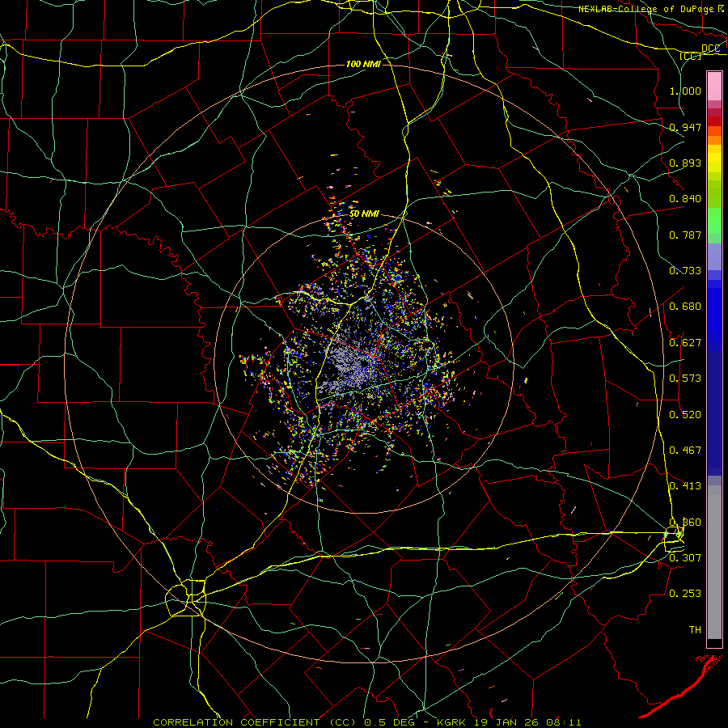
Task: Click the 0.307 scale value
Action: [685, 558]
